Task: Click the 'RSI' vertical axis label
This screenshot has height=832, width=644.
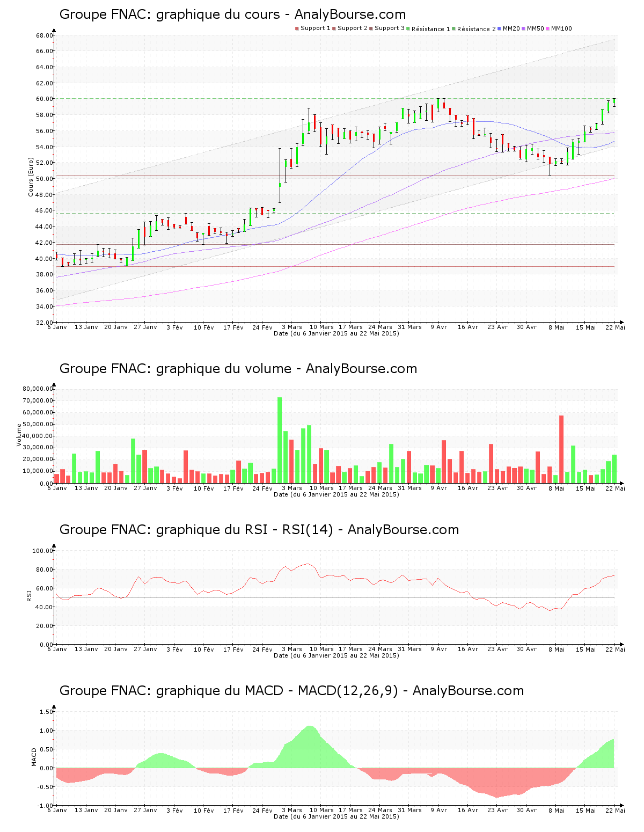Action: click(28, 595)
